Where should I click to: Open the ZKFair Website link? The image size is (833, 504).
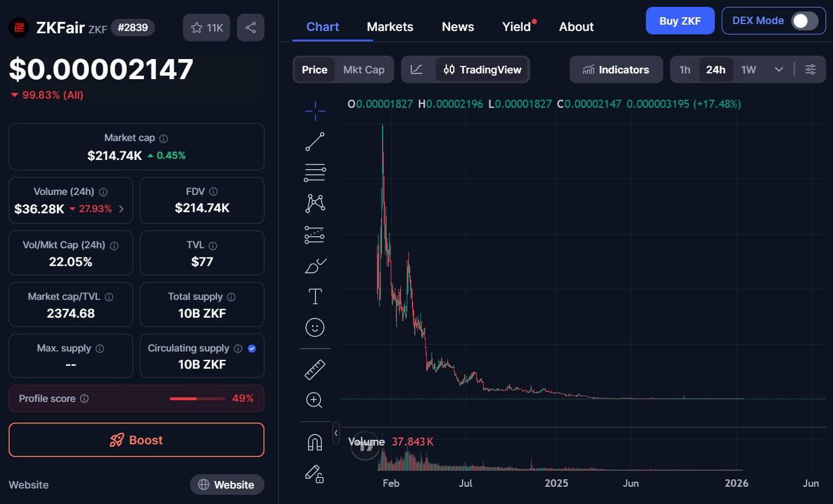(x=227, y=485)
